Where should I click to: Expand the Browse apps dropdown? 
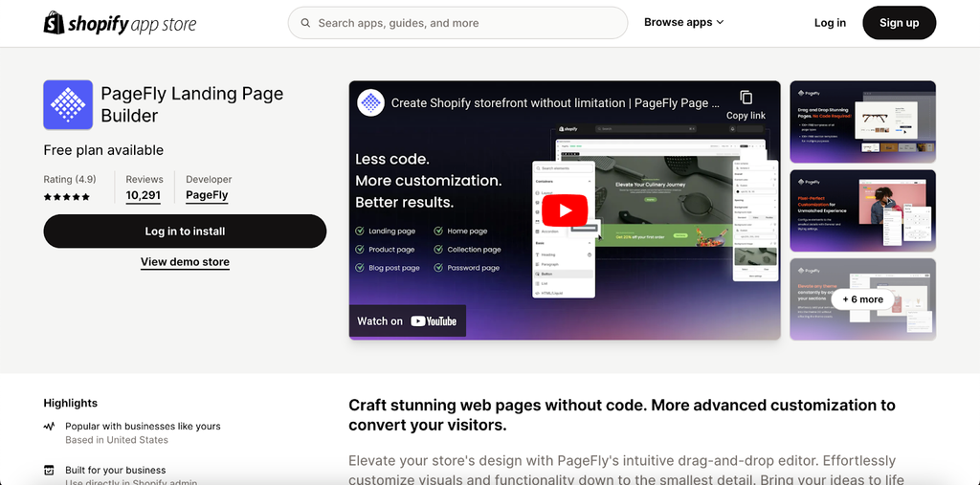[x=683, y=23]
